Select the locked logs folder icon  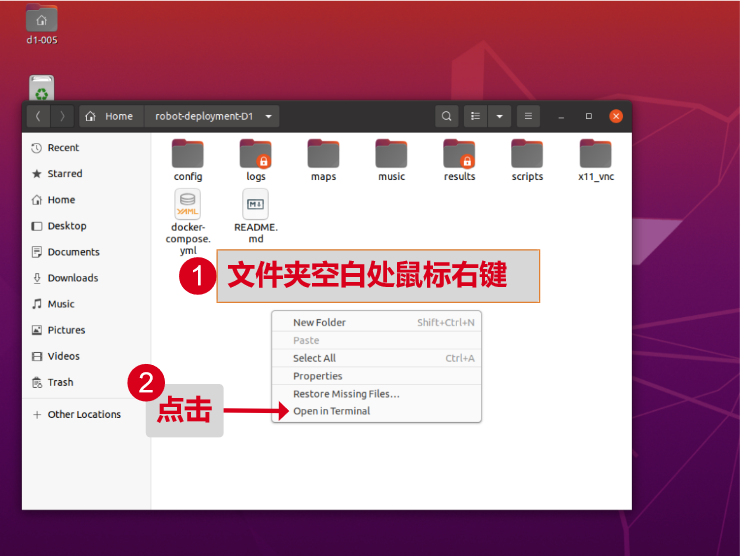click(x=256, y=153)
